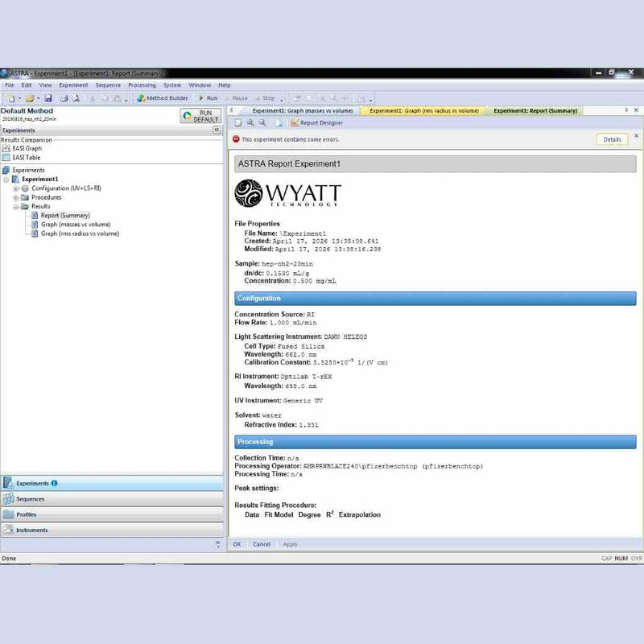This screenshot has width=644, height=644.
Task: Click the Print toolbar icon
Action: click(64, 98)
